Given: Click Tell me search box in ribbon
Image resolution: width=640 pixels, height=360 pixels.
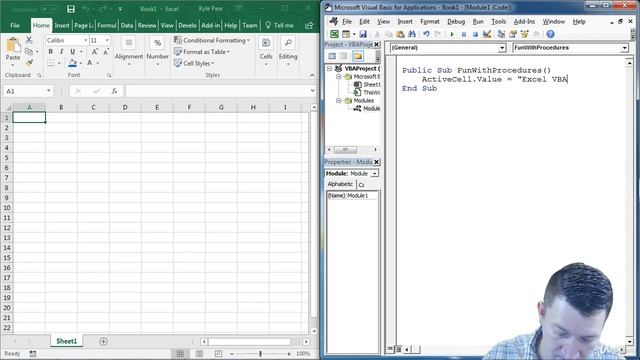Looking at the screenshot, I should coord(280,25).
